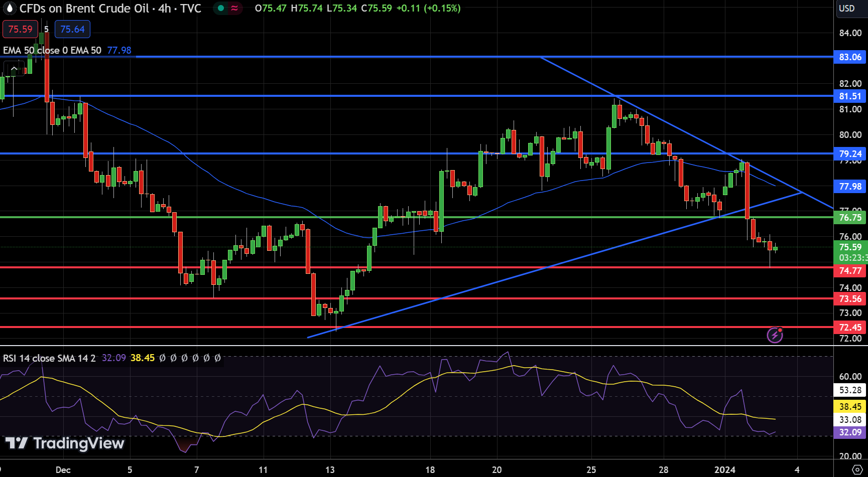Click the 81.51 blue price level label
The image size is (868, 477).
850,96
